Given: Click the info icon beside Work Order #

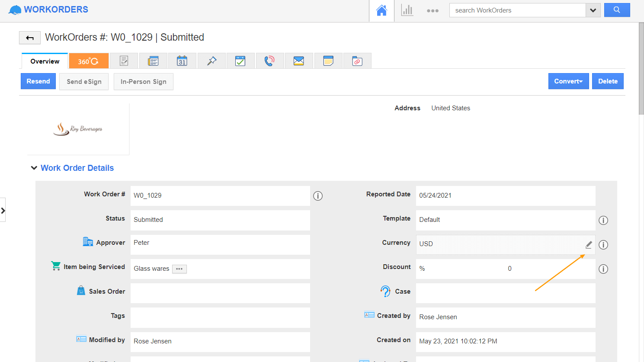Looking at the screenshot, I should tap(318, 196).
